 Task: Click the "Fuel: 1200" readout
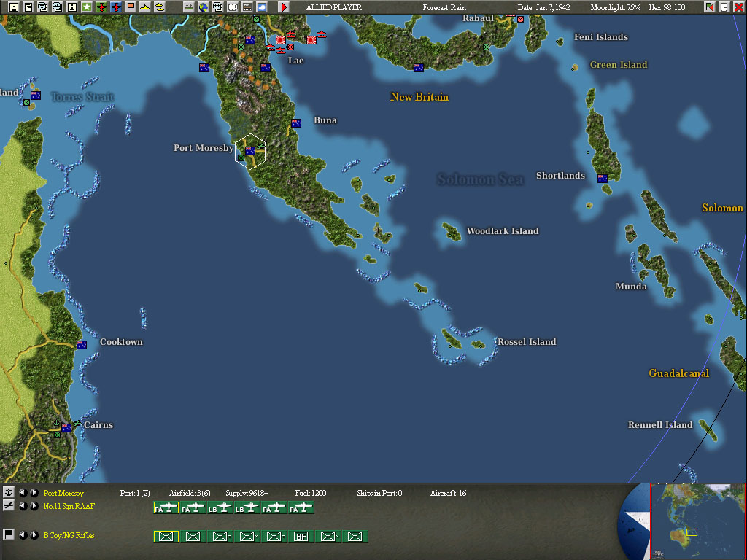pos(311,493)
